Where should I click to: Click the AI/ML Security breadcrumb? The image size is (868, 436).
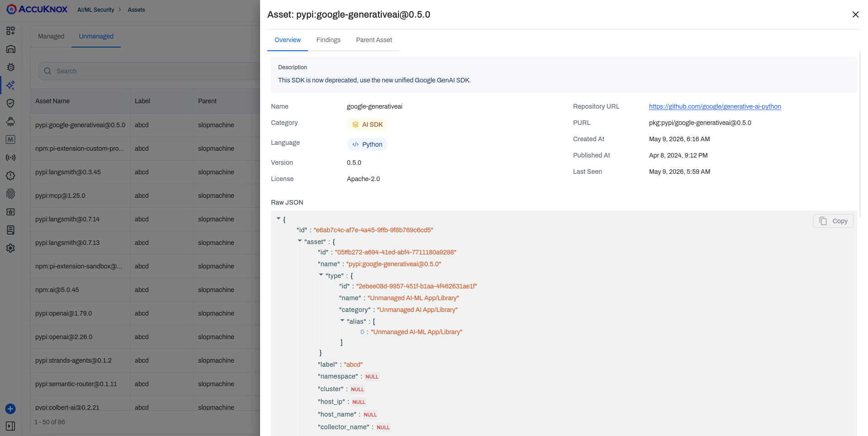pyautogui.click(x=96, y=10)
